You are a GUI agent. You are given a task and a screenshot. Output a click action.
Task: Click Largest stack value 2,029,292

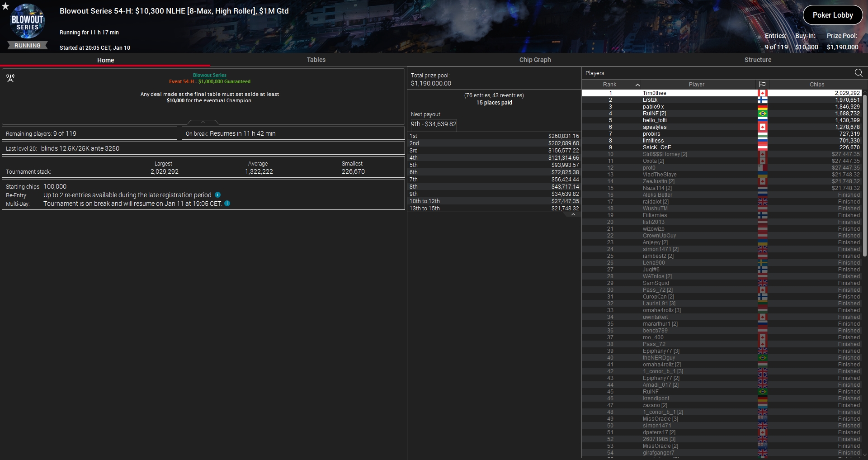165,171
